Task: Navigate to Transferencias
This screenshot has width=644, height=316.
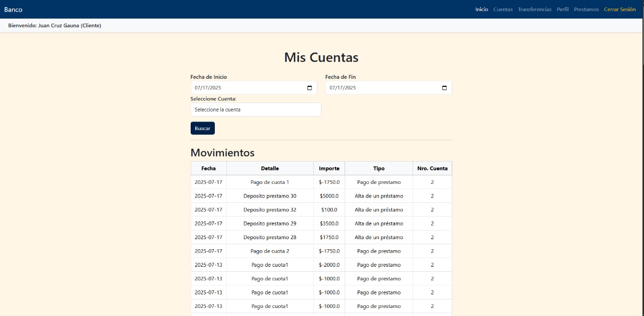Action: pyautogui.click(x=534, y=10)
